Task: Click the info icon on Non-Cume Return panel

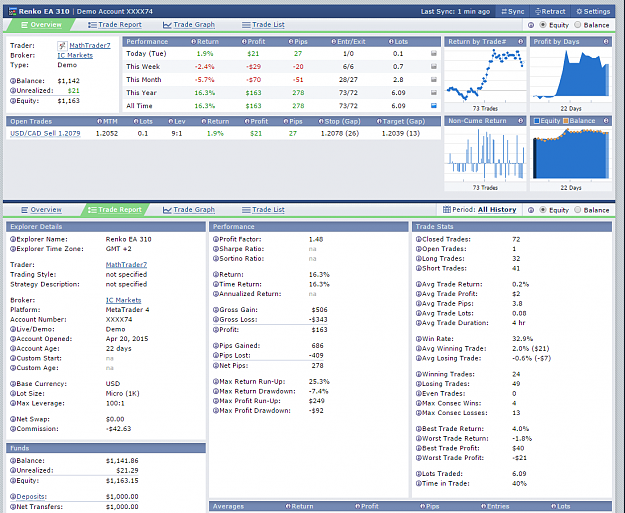Action: click(x=521, y=121)
